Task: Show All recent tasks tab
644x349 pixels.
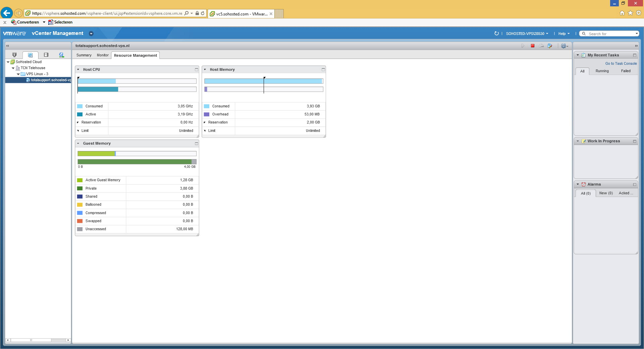Action: (582, 71)
